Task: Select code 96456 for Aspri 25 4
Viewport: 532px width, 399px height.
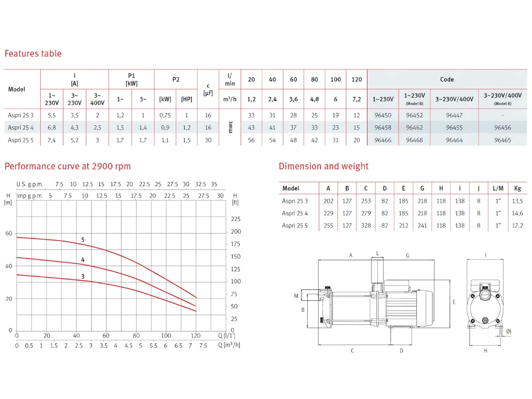Action: point(503,128)
